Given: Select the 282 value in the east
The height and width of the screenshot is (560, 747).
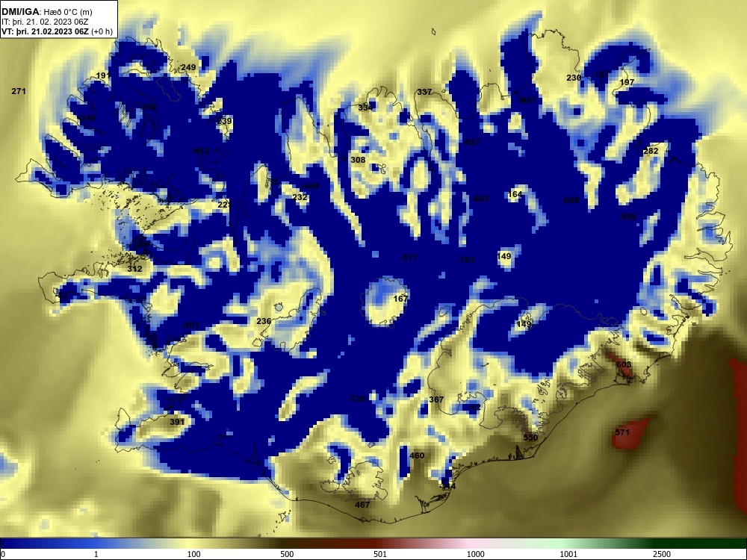Looking at the screenshot, I should click(x=651, y=151).
